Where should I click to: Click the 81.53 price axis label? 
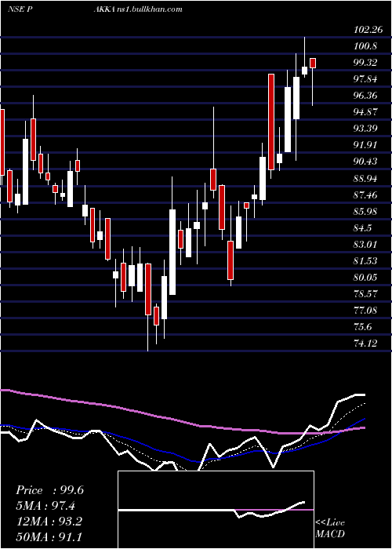[365, 261]
